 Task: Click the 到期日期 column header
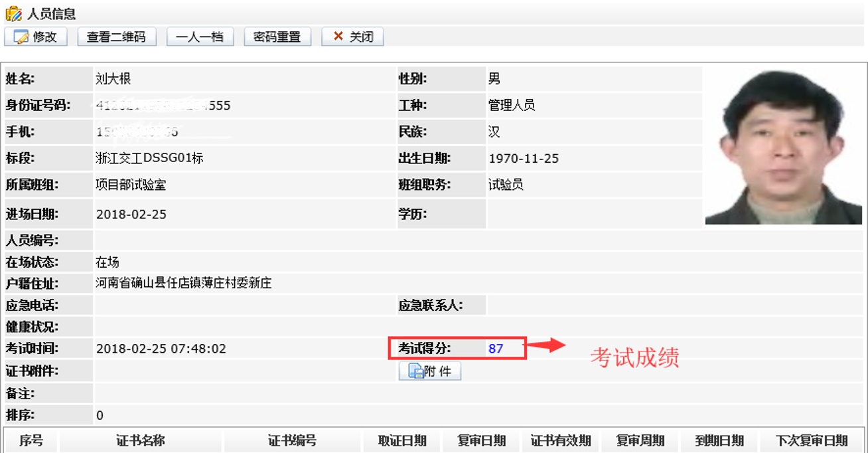point(719,440)
